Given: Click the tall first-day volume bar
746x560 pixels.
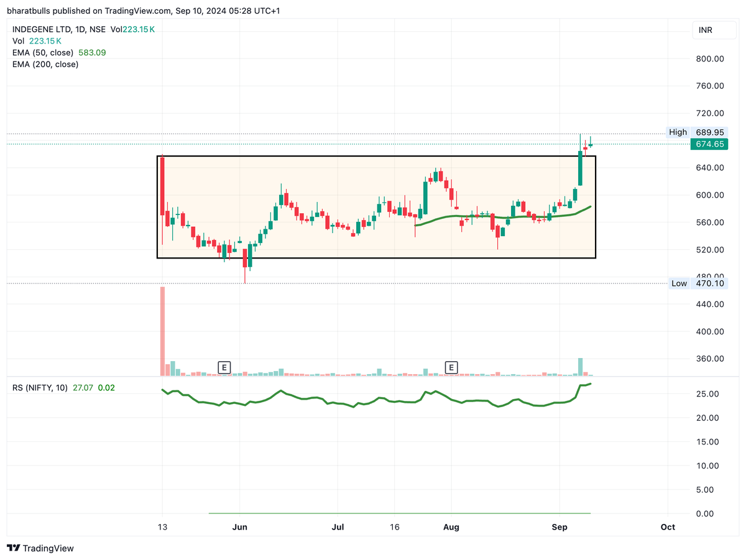Looking at the screenshot, I should click(x=163, y=331).
